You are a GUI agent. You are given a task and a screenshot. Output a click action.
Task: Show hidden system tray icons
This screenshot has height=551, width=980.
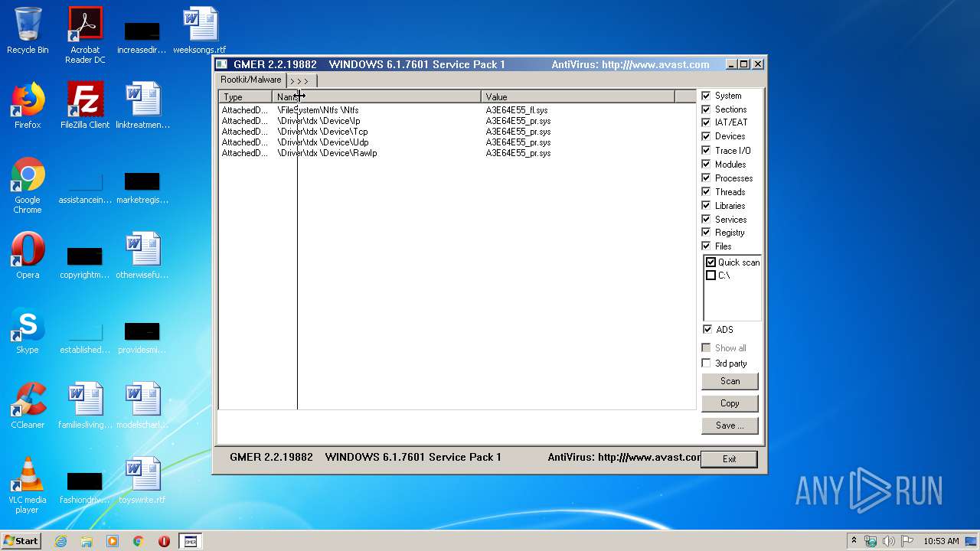(x=854, y=541)
